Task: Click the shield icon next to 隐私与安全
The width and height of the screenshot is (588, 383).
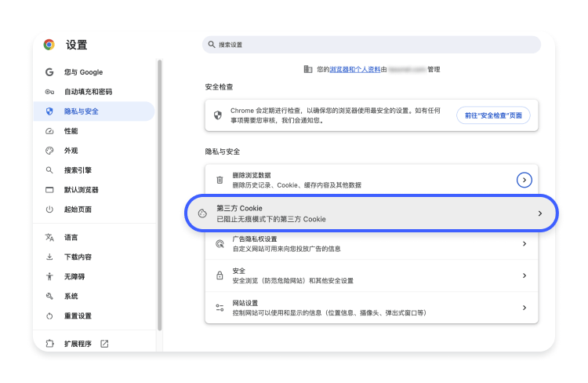Action: (x=49, y=111)
